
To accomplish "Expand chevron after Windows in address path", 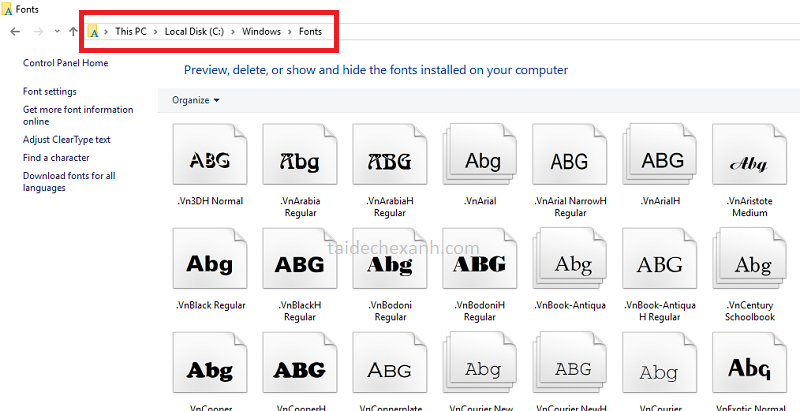I will (x=290, y=32).
